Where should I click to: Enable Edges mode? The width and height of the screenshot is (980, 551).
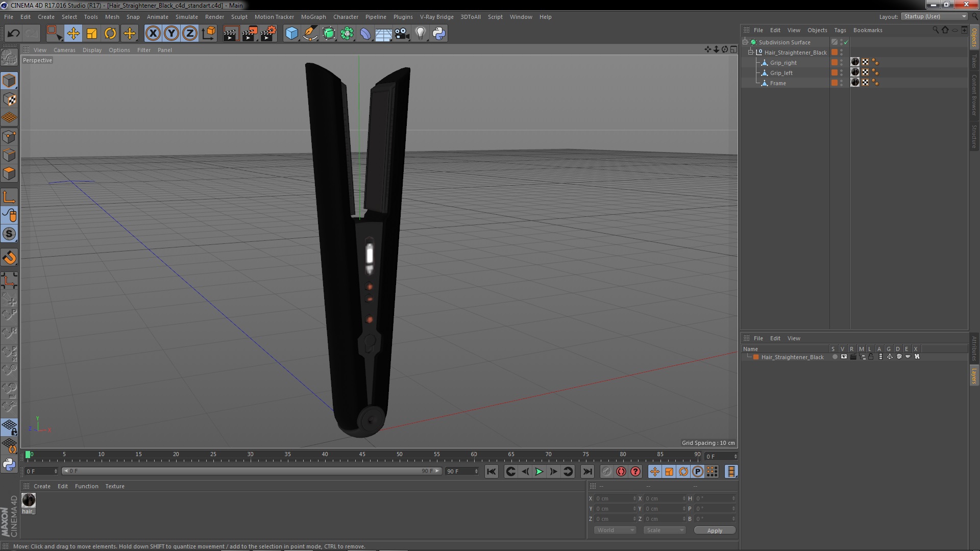pos(9,155)
